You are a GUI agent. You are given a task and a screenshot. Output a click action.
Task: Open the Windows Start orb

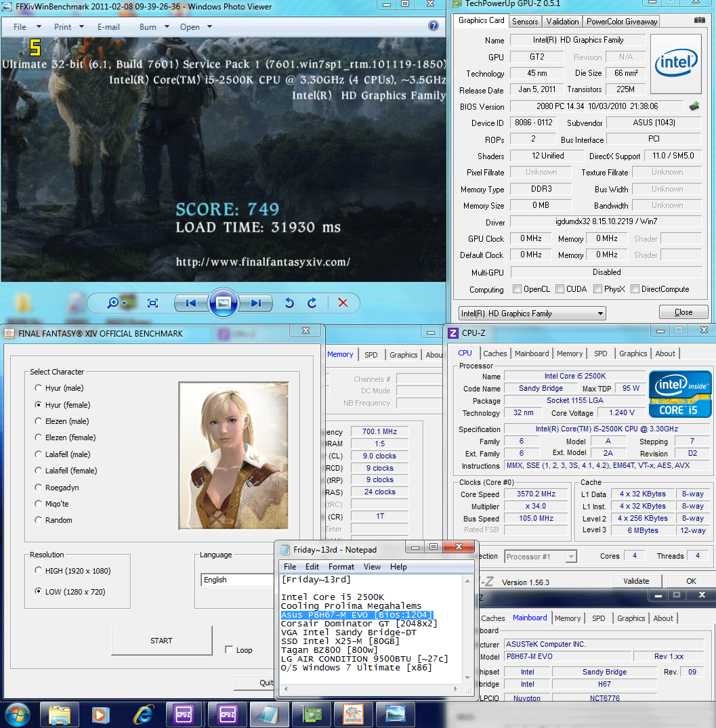point(17,715)
